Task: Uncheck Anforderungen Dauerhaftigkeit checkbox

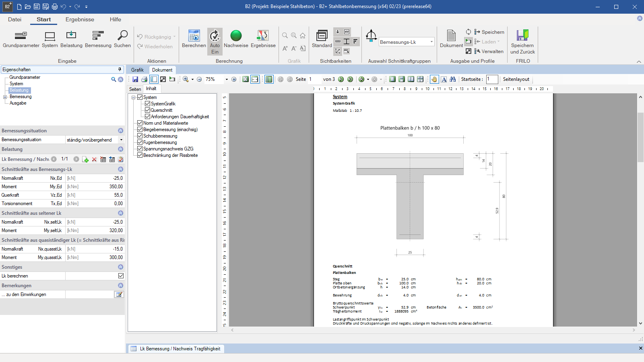Action: pyautogui.click(x=147, y=117)
